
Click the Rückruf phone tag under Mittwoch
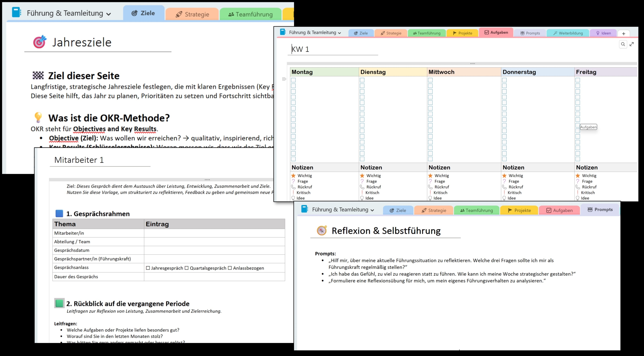tap(430, 187)
